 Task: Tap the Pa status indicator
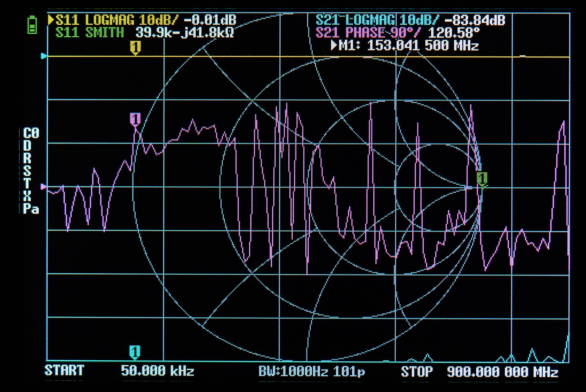(x=31, y=209)
